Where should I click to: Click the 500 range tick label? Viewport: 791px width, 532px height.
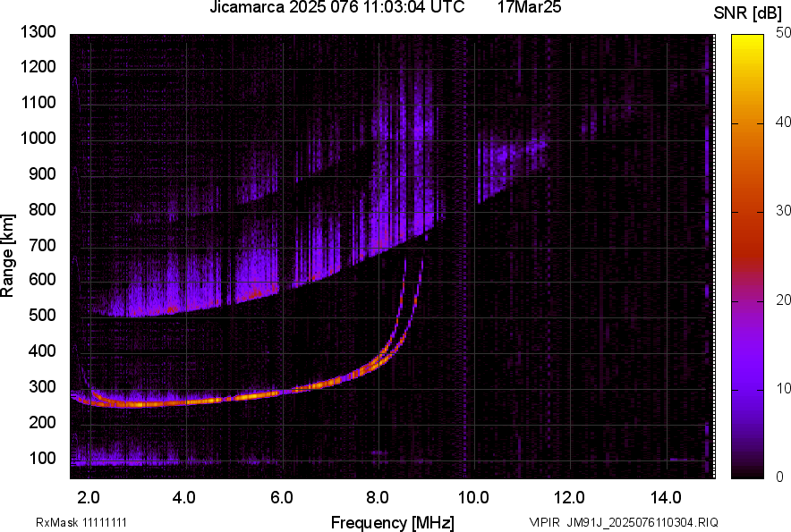click(x=42, y=315)
